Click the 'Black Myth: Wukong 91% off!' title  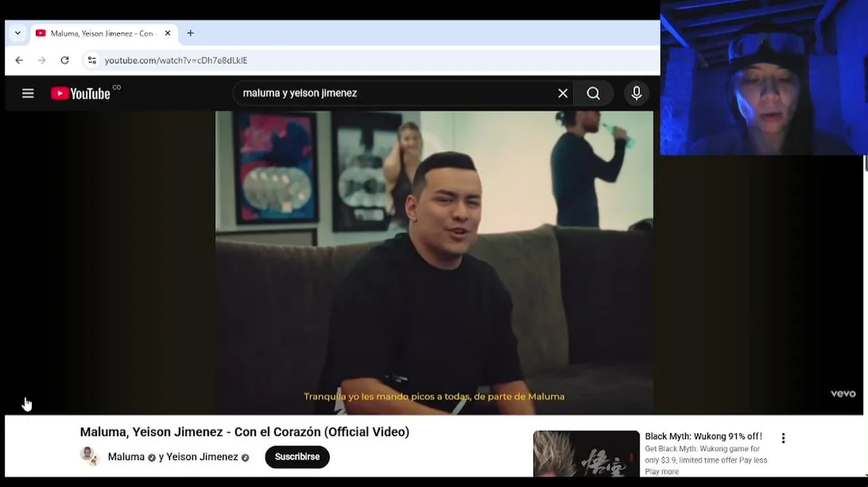(703, 436)
